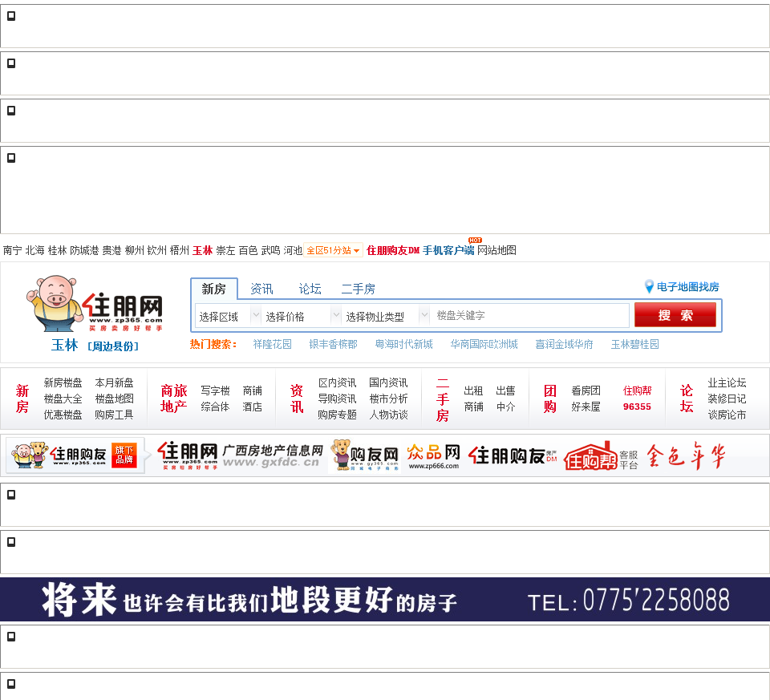
Task: Open the 楼市分析 link
Action: pyautogui.click(x=388, y=399)
